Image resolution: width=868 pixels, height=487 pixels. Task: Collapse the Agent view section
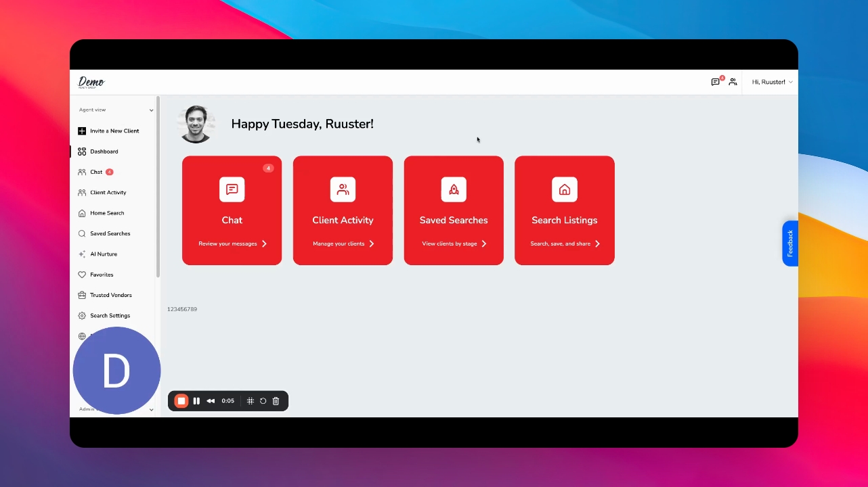(x=151, y=110)
